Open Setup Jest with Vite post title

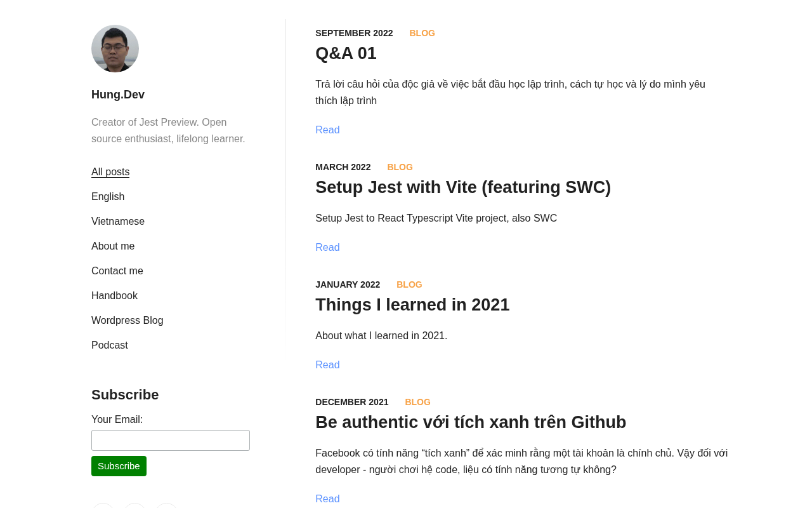pos(463,187)
